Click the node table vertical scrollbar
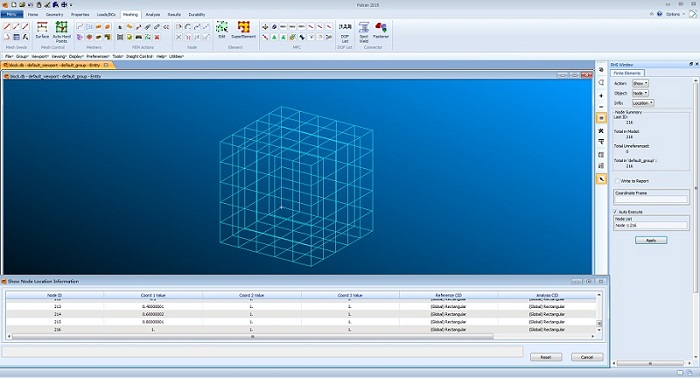 (x=599, y=323)
